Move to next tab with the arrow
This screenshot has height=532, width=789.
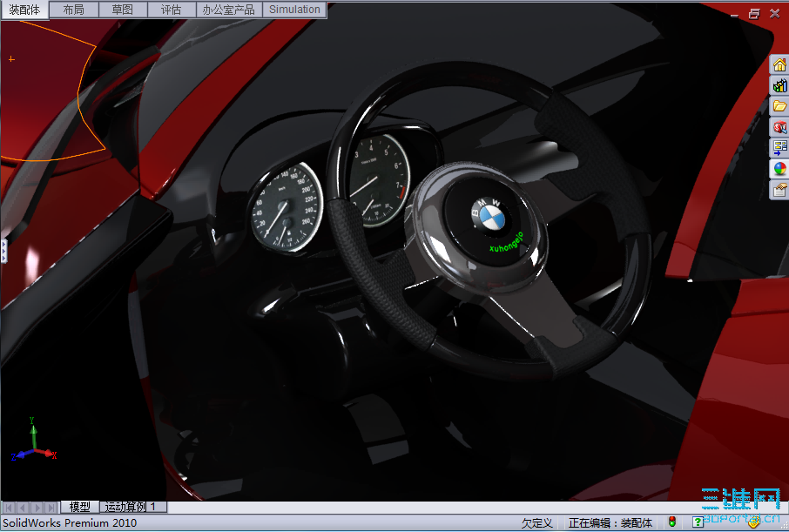point(37,507)
